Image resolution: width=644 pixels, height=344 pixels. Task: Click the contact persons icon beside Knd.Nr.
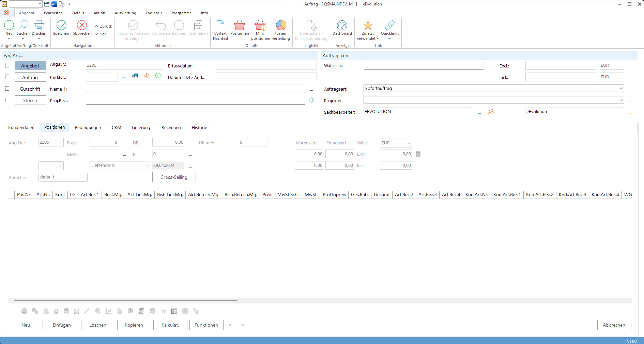coord(147,76)
